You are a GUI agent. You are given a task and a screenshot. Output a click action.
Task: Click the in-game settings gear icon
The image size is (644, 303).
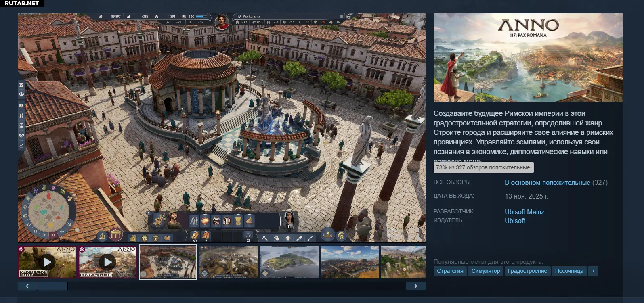point(349,16)
